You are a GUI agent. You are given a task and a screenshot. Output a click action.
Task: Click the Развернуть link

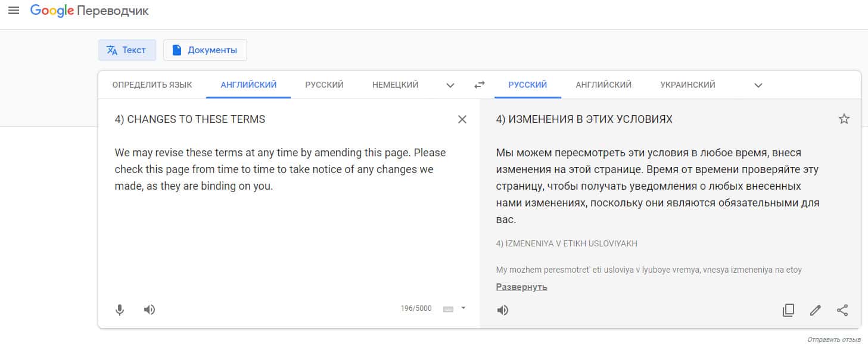click(521, 287)
